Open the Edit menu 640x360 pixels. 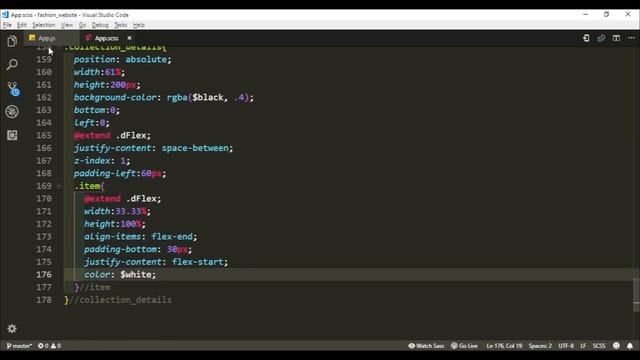(22, 25)
